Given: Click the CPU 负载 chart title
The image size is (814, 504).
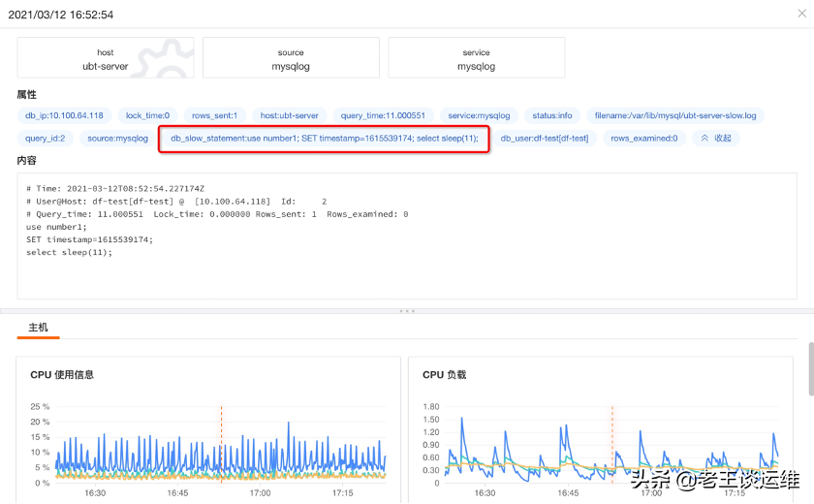Looking at the screenshot, I should (x=445, y=375).
